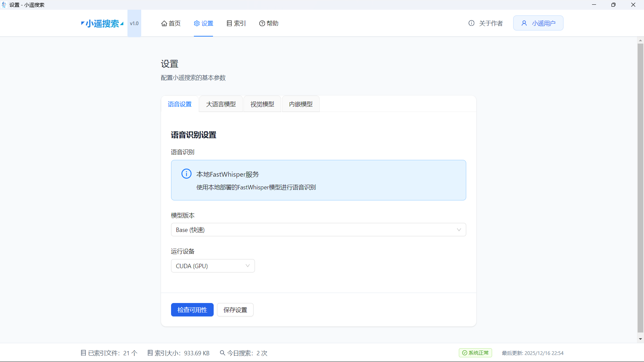Viewport: 644px width, 362px height.
Task: Click the 检查可用性 button
Action: pos(192,310)
